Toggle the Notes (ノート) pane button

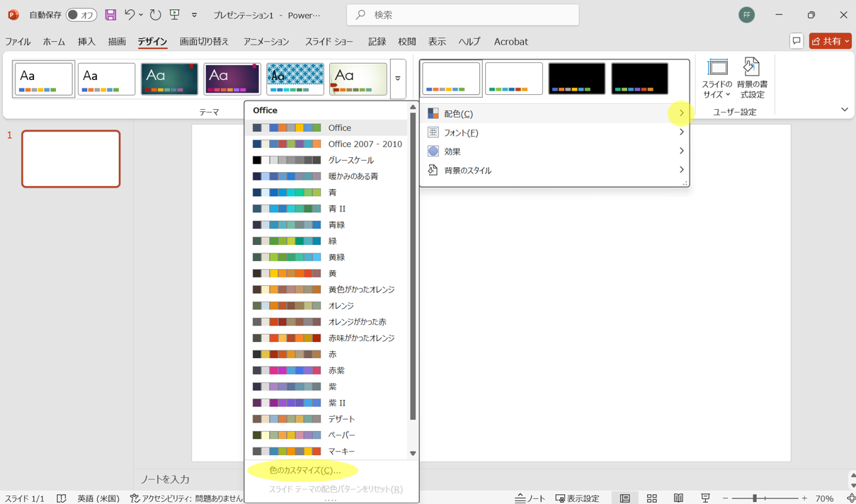pos(530,498)
